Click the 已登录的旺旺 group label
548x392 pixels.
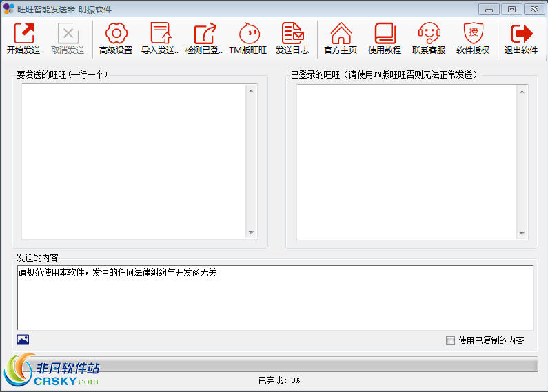384,74
